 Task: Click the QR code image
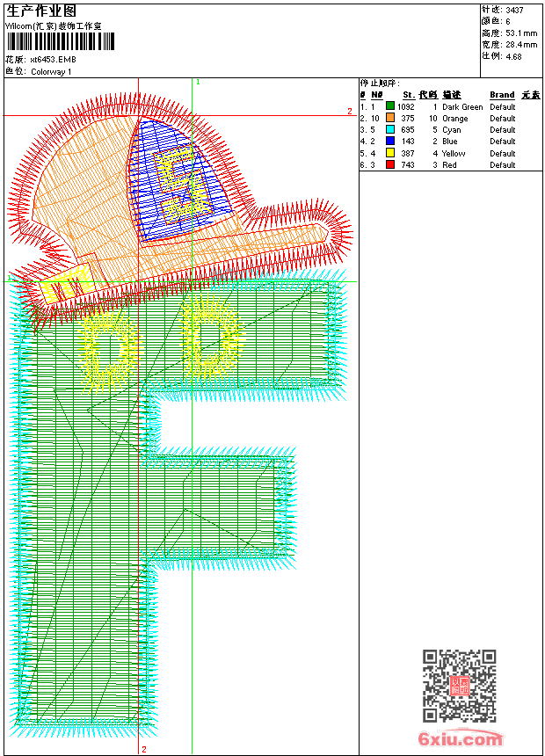pyautogui.click(x=460, y=686)
